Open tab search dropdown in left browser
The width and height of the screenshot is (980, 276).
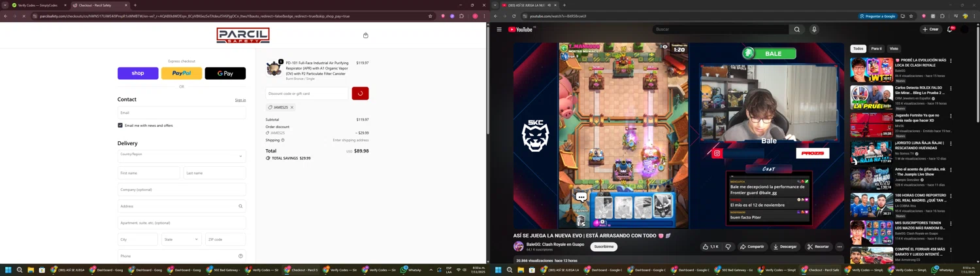click(5, 5)
